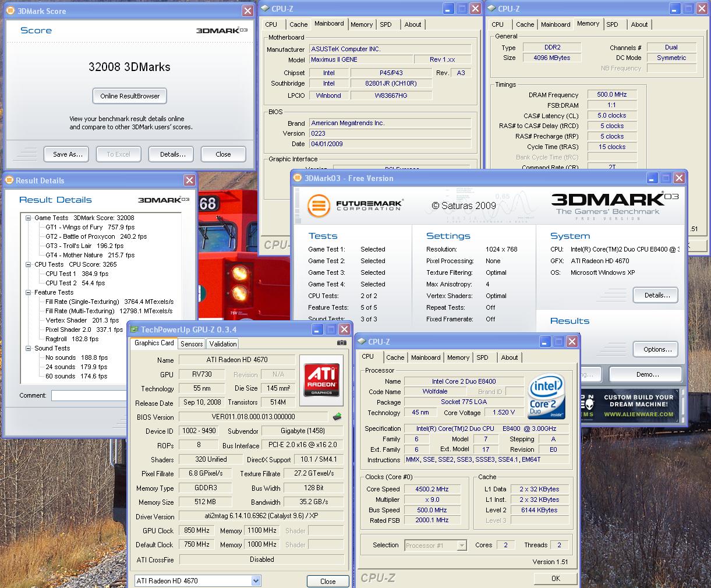Click title icon of CPU-Z window showing processor info
Screen dimensions: 711x588
pos(361,342)
